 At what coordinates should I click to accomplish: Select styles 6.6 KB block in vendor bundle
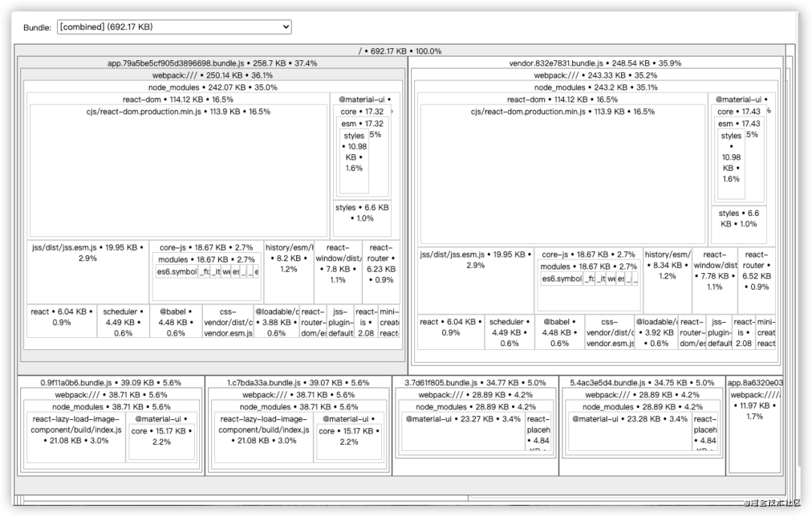pos(738,224)
